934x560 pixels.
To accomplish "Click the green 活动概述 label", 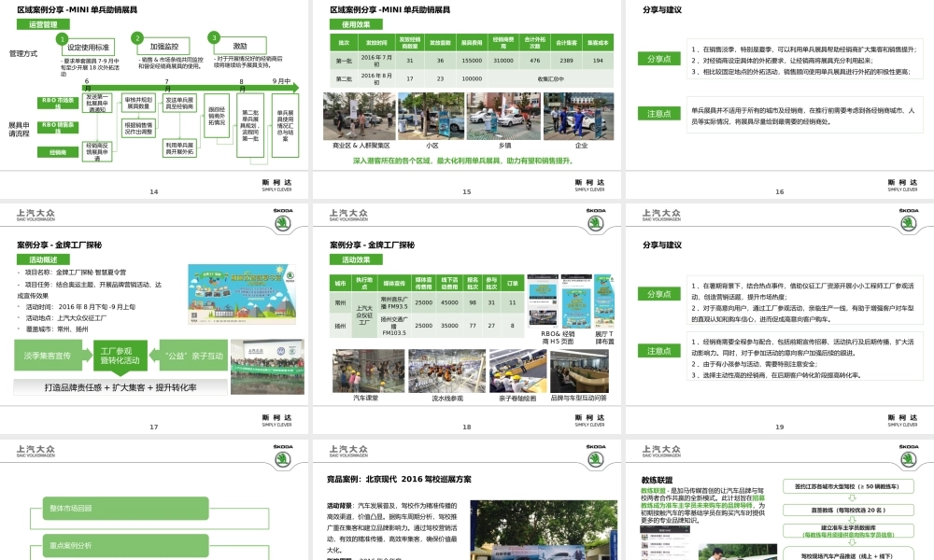I will 43,259.
